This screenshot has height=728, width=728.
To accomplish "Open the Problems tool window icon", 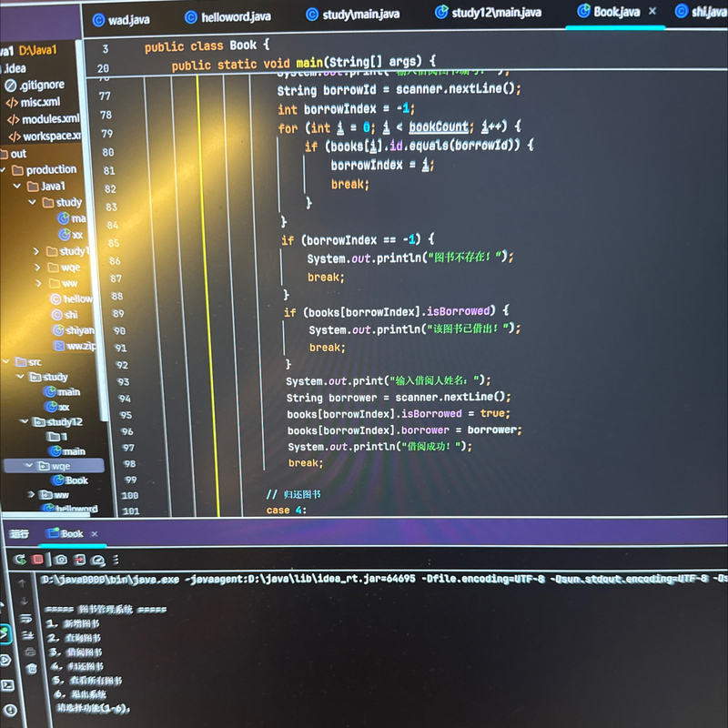I will click(10, 710).
